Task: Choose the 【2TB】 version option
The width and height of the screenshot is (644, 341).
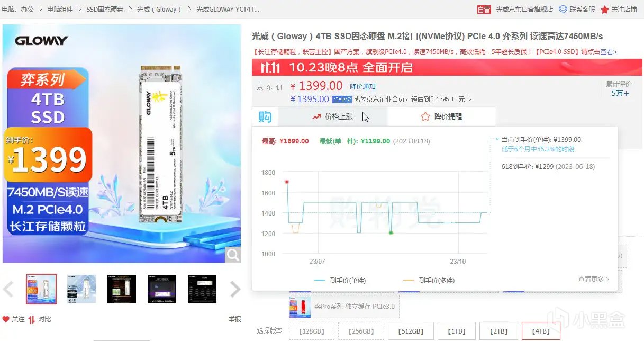Action: click(x=498, y=331)
